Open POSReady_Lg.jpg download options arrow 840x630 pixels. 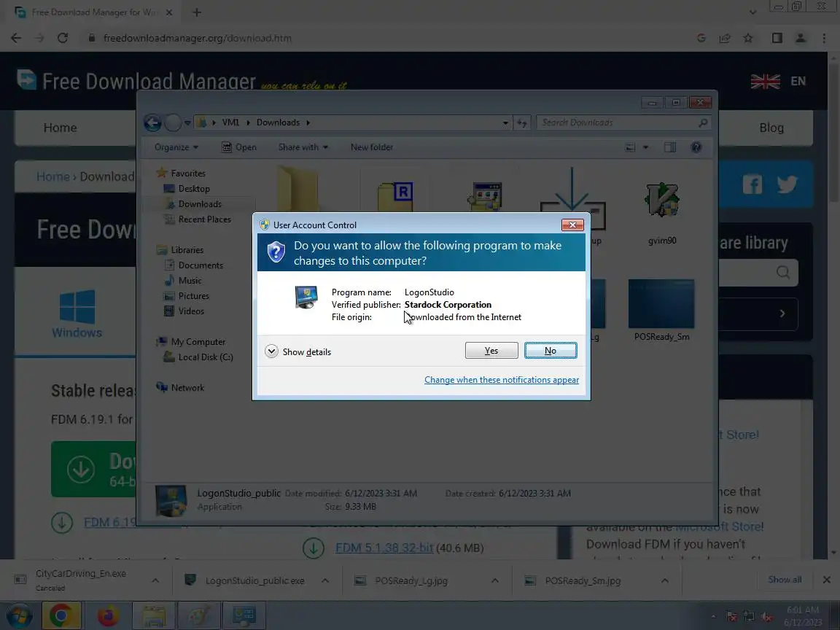pyautogui.click(x=495, y=580)
